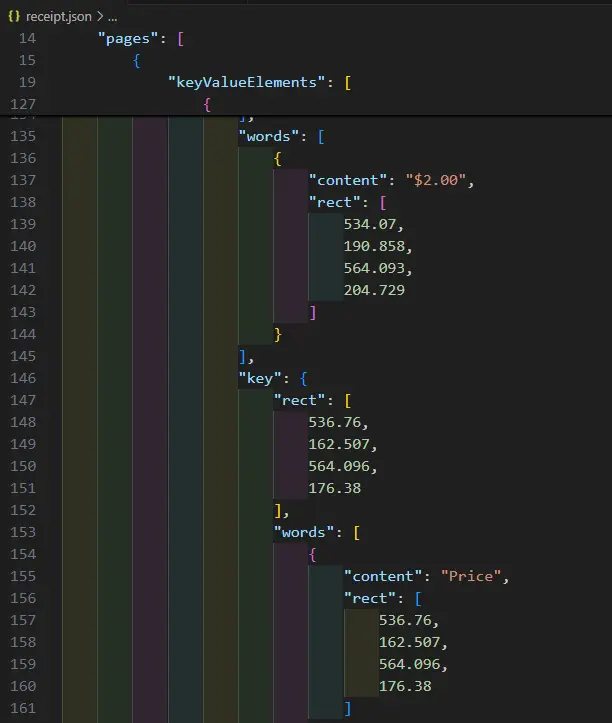Viewport: 612px width, 723px height.
Task: Click the value 564.093
Action: coord(374,268)
